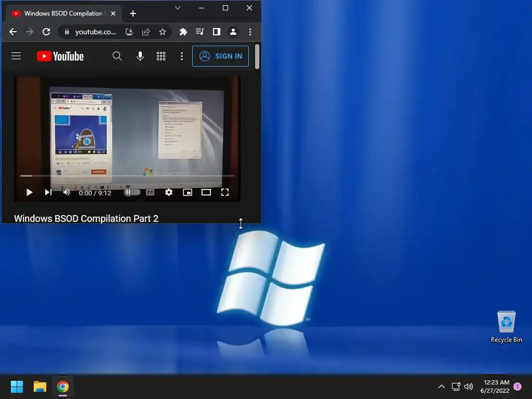Reload the YouTube page
The height and width of the screenshot is (399, 532).
coord(46,32)
